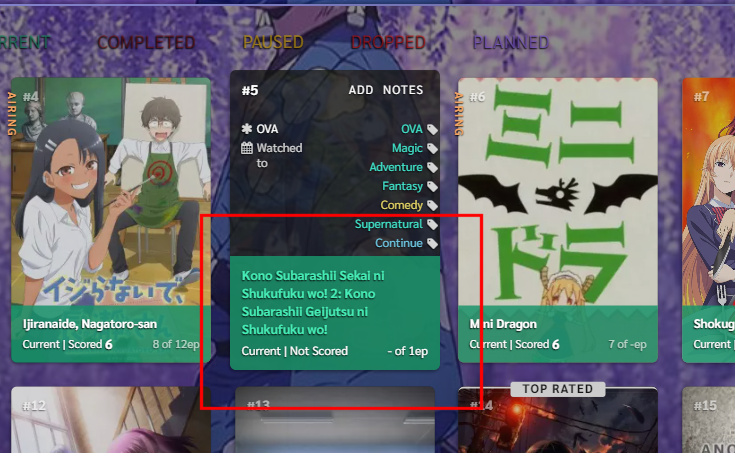Click the tag icon beside OVA
Screen dimensions: 735x453
point(432,129)
